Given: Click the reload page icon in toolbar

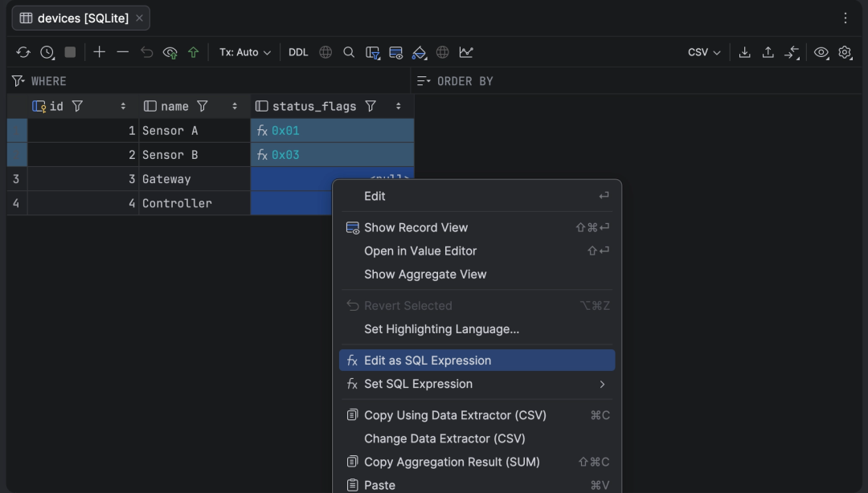Looking at the screenshot, I should pos(23,52).
